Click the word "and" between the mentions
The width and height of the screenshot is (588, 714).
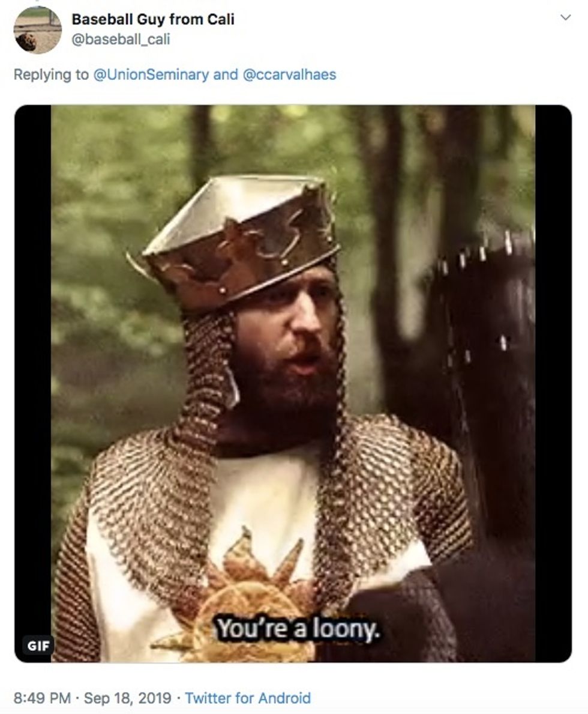(225, 74)
